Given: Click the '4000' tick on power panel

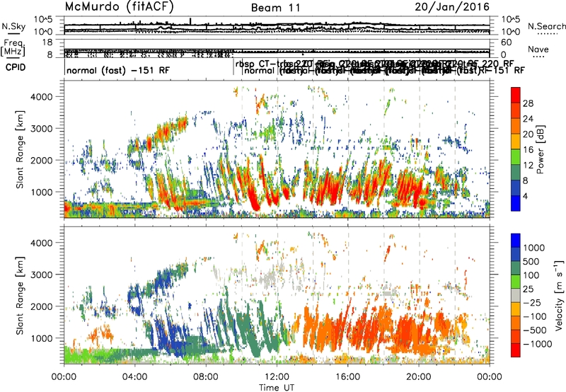Looking at the screenshot, I should coord(41,97).
